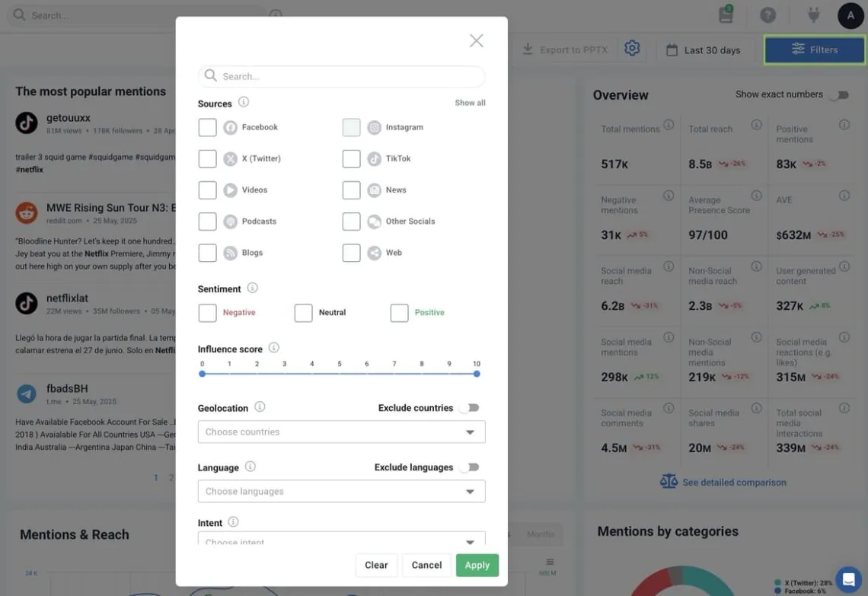Enable the Blogs source checkbox

click(x=208, y=253)
